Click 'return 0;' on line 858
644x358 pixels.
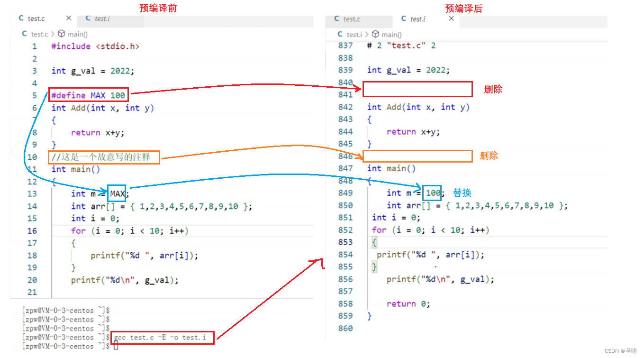408,304
